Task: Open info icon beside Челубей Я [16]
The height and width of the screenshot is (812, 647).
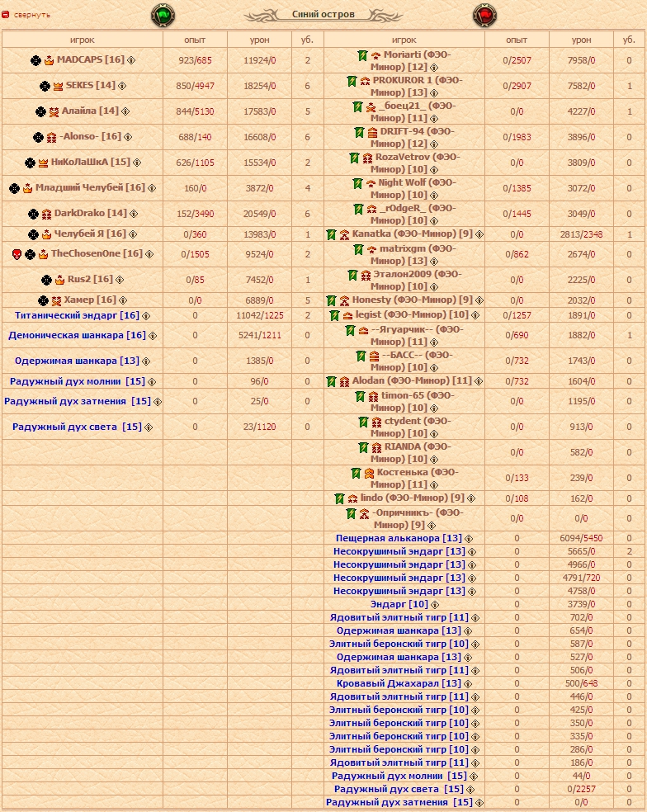Action: coord(133,234)
